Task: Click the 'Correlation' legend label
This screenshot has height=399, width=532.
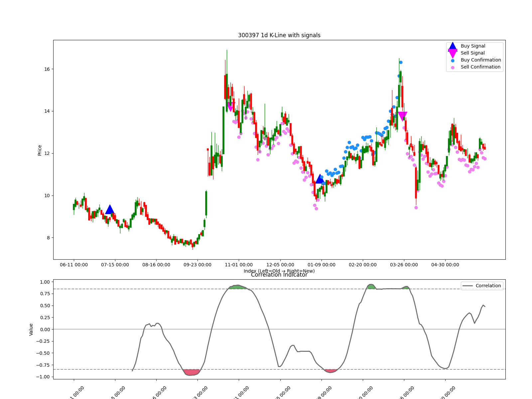Action: point(488,286)
